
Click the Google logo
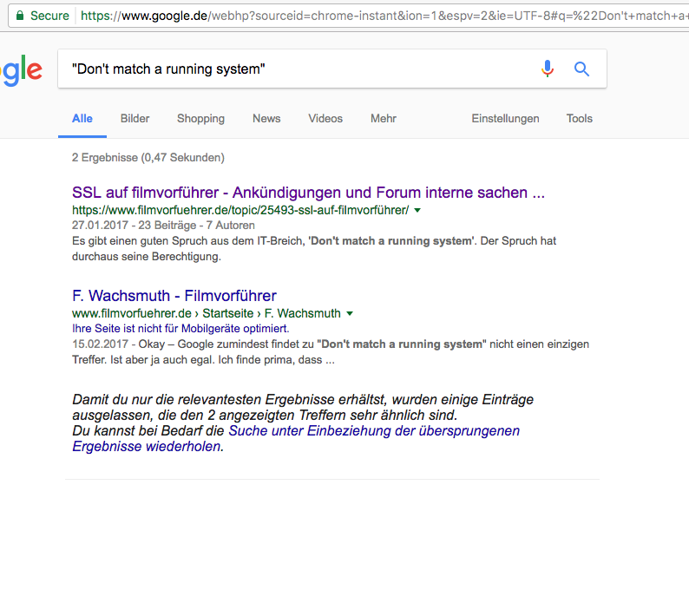pos(19,69)
